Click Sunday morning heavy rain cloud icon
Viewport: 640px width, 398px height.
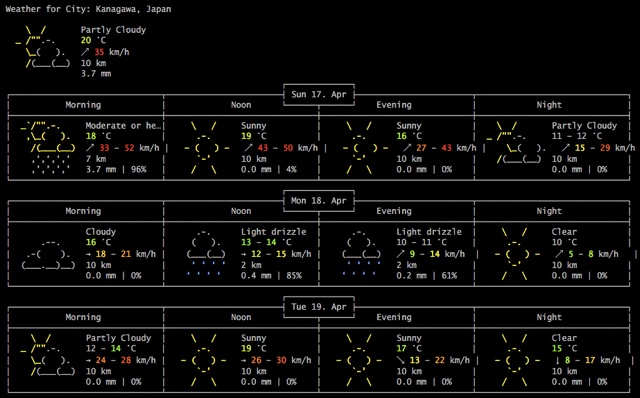point(48,147)
